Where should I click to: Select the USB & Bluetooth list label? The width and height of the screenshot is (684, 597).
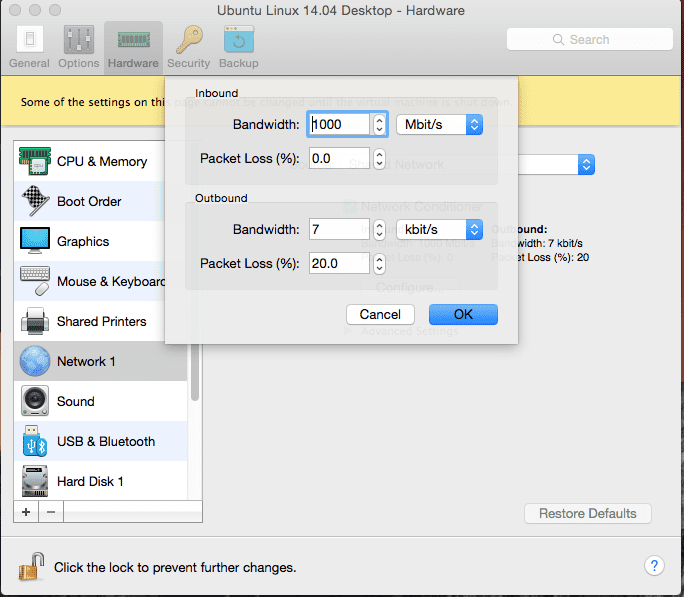pyautogui.click(x=106, y=441)
